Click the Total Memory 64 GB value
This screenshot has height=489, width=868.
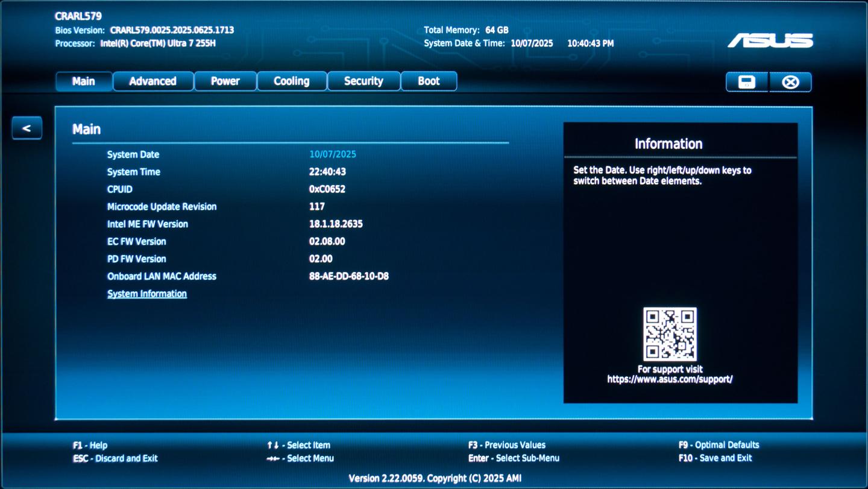click(x=497, y=30)
